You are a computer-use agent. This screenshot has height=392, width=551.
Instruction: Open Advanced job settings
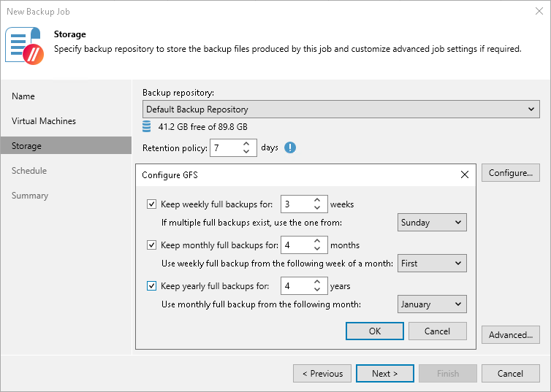[x=511, y=335]
